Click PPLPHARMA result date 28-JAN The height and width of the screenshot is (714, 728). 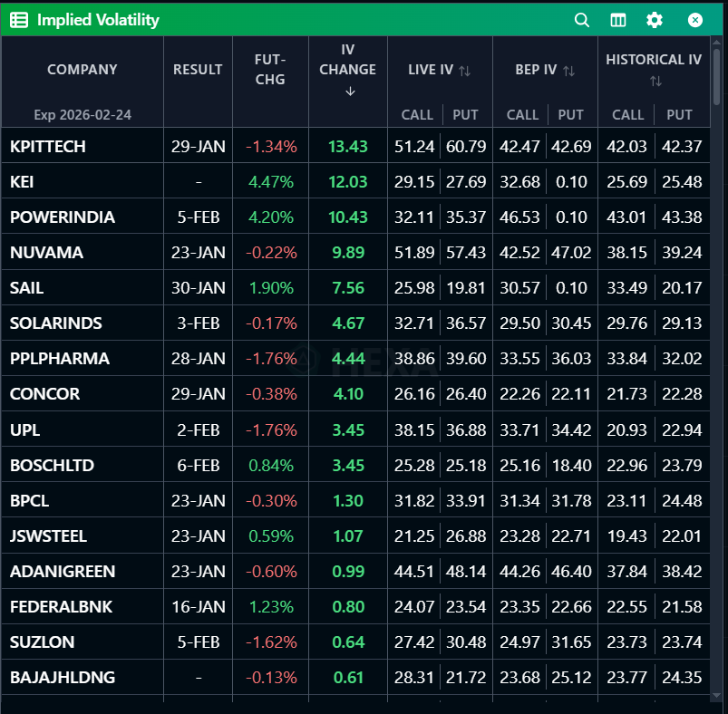199,359
